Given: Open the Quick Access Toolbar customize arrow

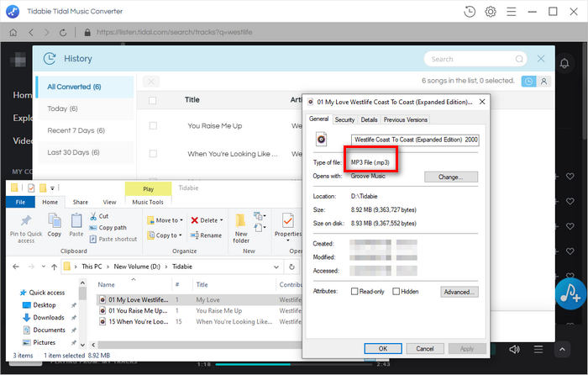Looking at the screenshot, I should point(52,188).
